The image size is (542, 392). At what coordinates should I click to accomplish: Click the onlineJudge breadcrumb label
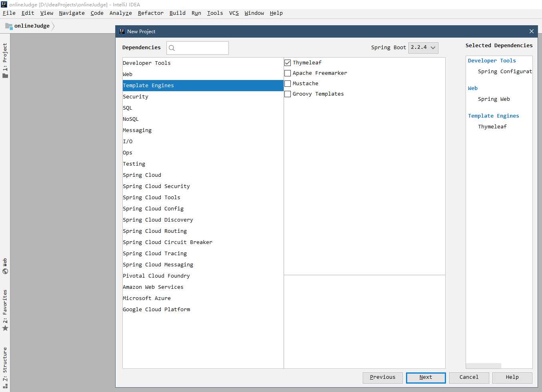pos(32,26)
